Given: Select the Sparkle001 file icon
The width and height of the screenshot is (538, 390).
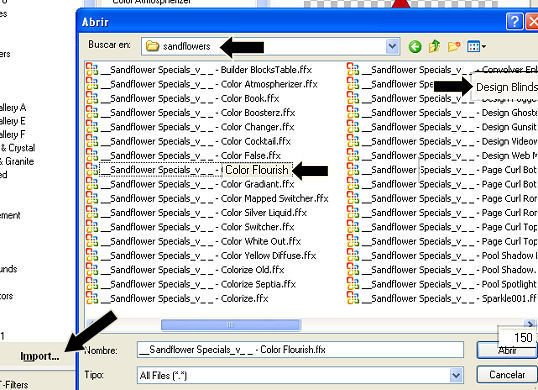Looking at the screenshot, I should pyautogui.click(x=353, y=298).
